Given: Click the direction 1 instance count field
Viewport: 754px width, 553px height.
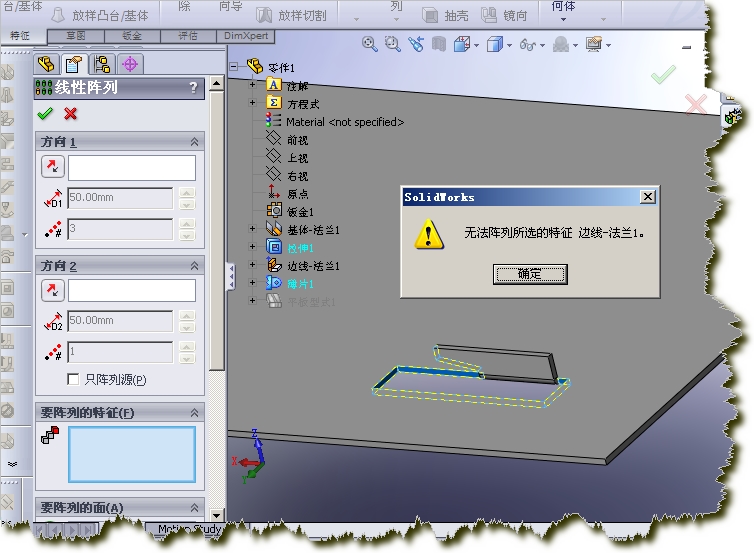Looking at the screenshot, I should [x=120, y=229].
